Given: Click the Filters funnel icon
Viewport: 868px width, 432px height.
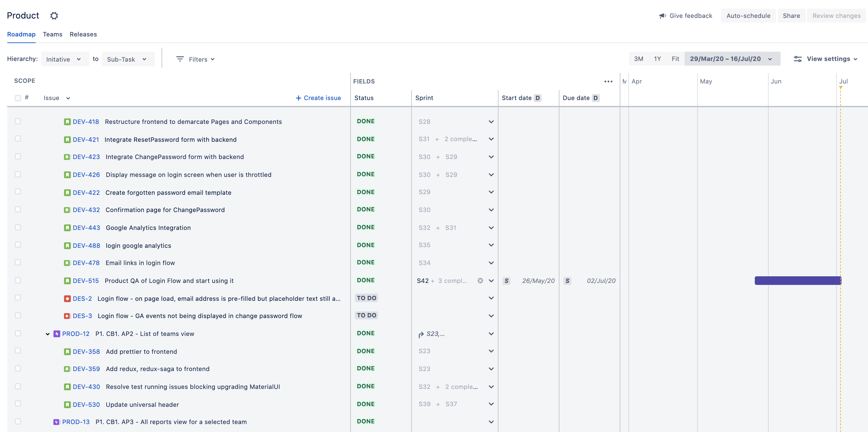Looking at the screenshot, I should [180, 59].
